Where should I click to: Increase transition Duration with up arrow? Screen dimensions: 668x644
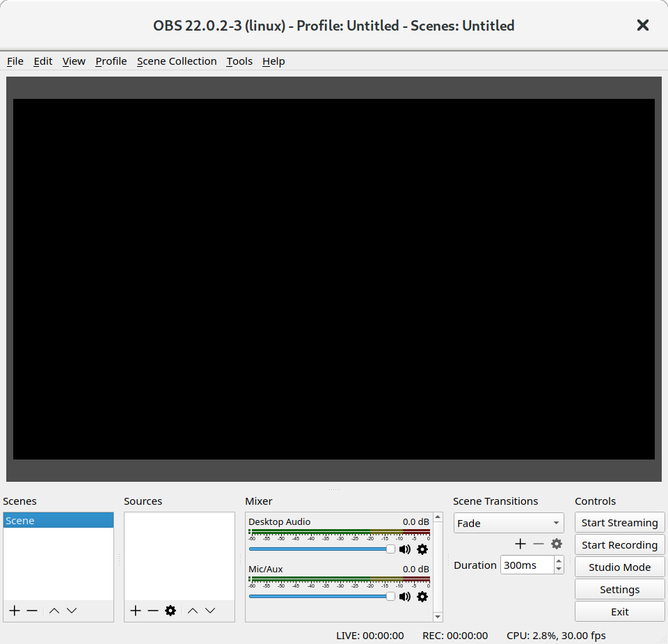tap(559, 560)
